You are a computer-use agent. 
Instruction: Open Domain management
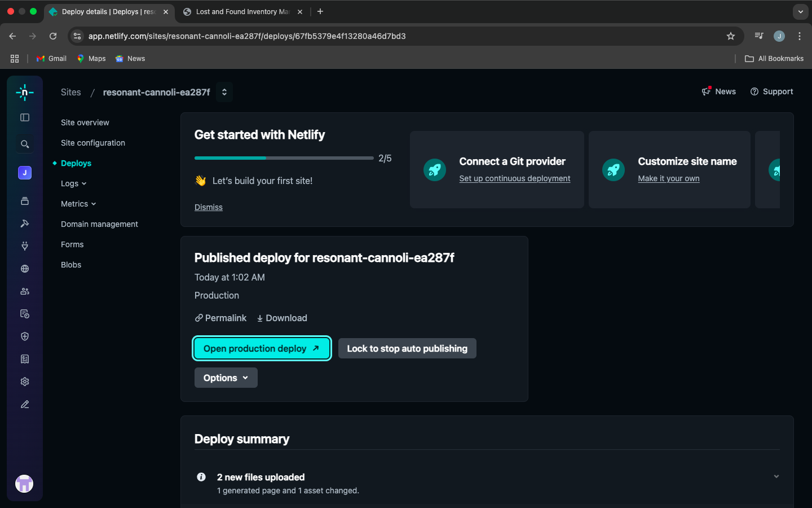coord(99,224)
